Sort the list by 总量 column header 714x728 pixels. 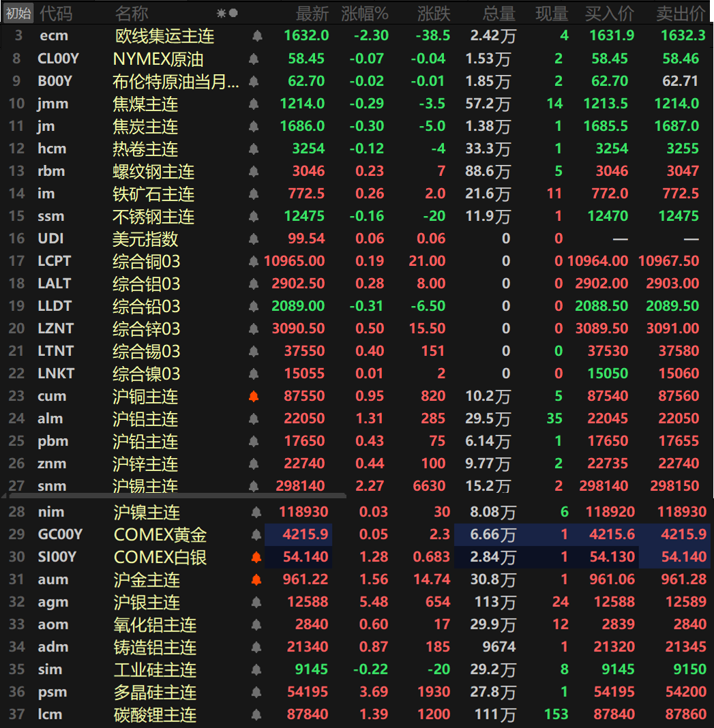(499, 13)
